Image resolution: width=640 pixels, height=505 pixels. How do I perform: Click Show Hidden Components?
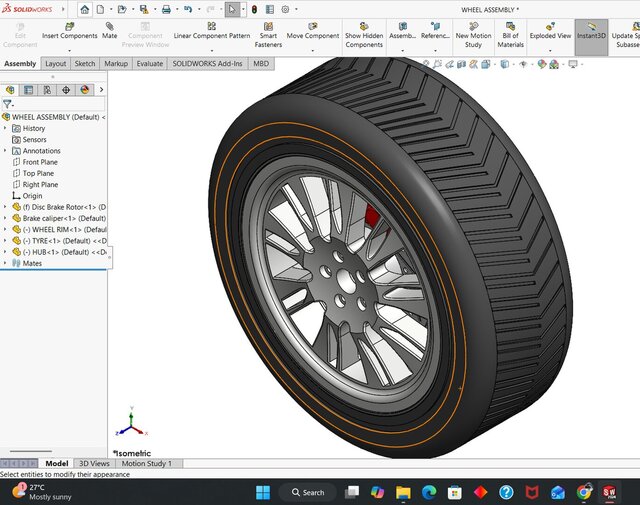[x=364, y=35]
